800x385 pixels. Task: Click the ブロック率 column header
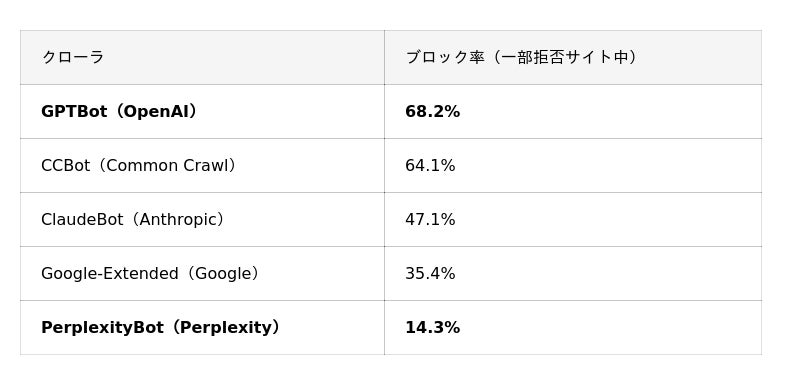573,57
